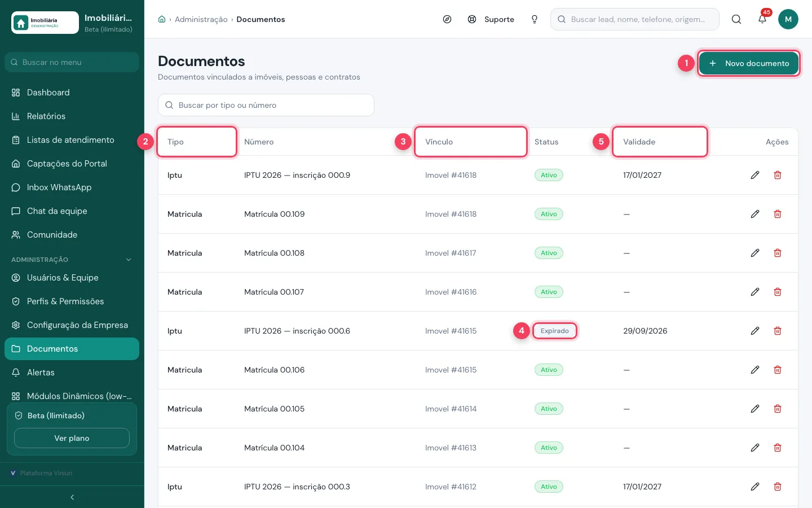
Task: Open Suporte in the top bar
Action: pos(491,19)
